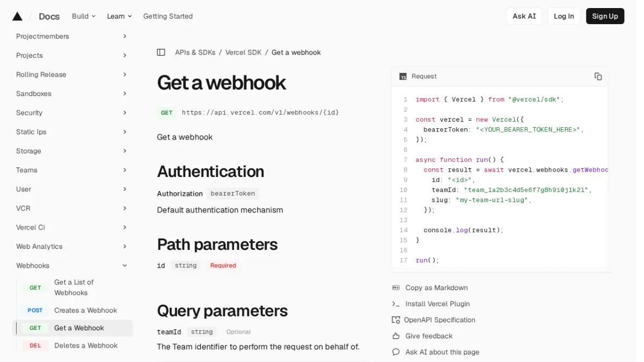The height and width of the screenshot is (362, 644).
Task: Click the Optional label for teamId
Action: (x=238, y=332)
